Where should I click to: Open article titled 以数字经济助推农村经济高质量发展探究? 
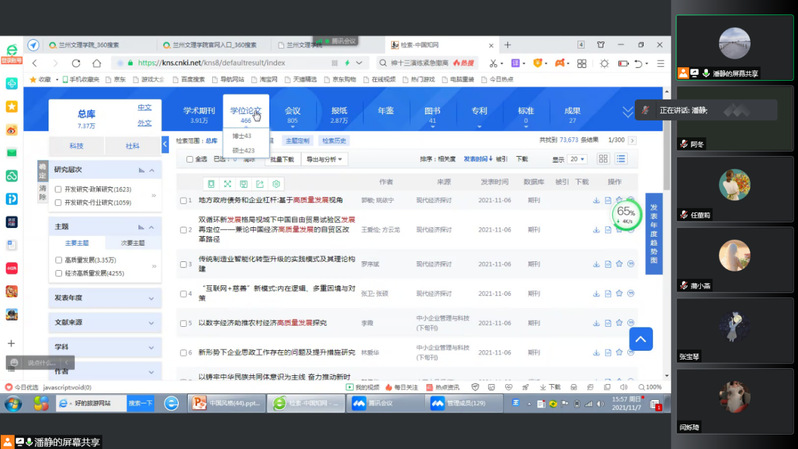pyautogui.click(x=262, y=323)
